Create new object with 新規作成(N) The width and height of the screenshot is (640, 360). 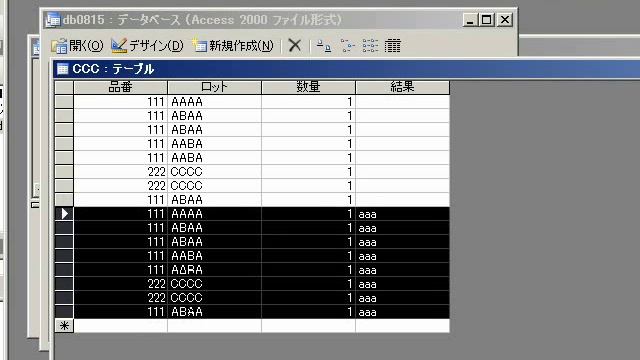coord(233,45)
